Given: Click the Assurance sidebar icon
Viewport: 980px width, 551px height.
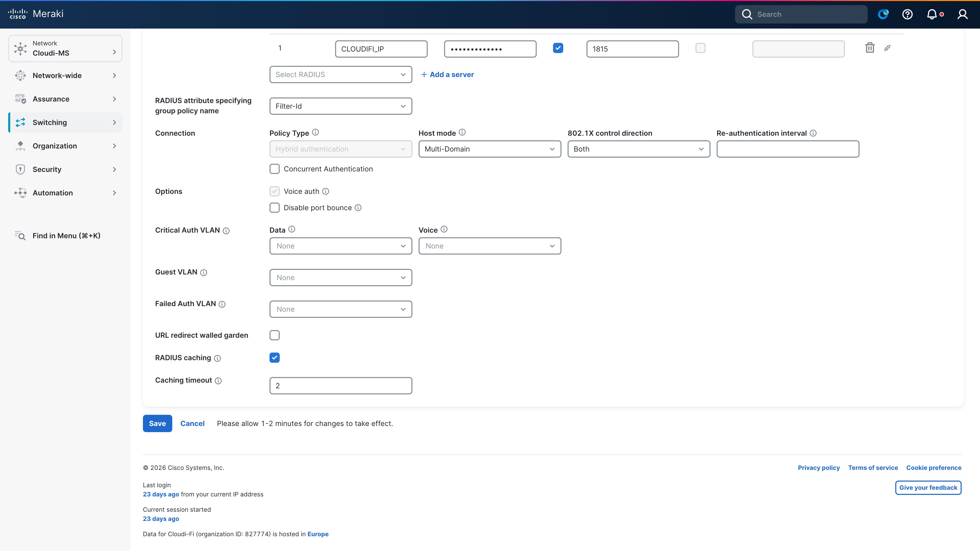Looking at the screenshot, I should [20, 99].
